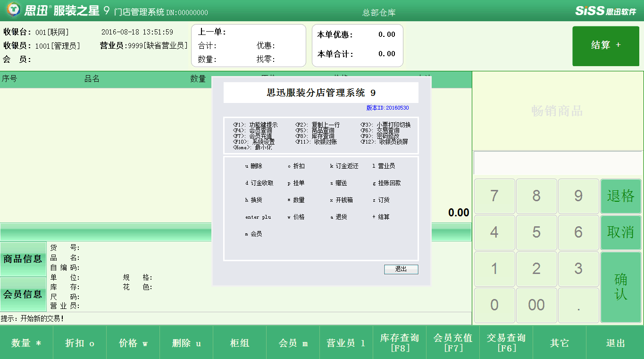Tap the single 0 keypad key

pyautogui.click(x=494, y=305)
